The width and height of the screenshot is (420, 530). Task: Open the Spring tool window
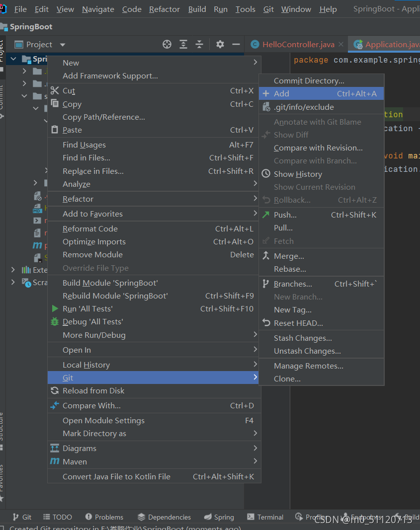pos(219,517)
